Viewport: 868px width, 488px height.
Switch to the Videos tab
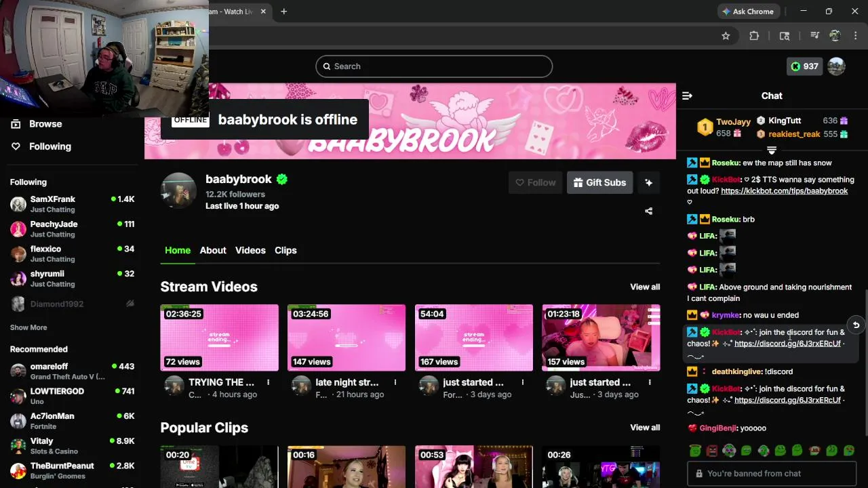(250, 250)
